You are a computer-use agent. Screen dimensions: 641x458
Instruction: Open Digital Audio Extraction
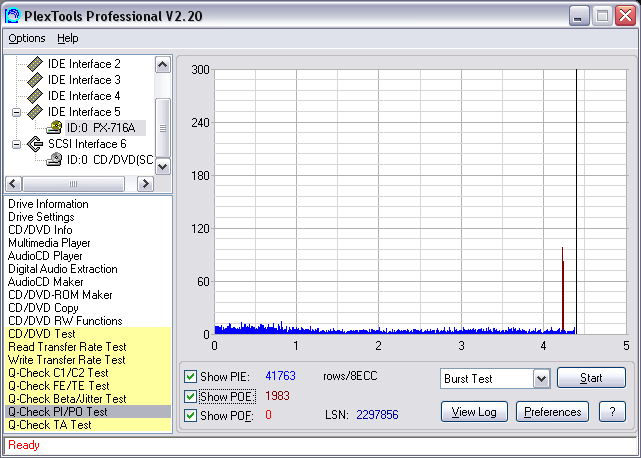[x=63, y=269]
